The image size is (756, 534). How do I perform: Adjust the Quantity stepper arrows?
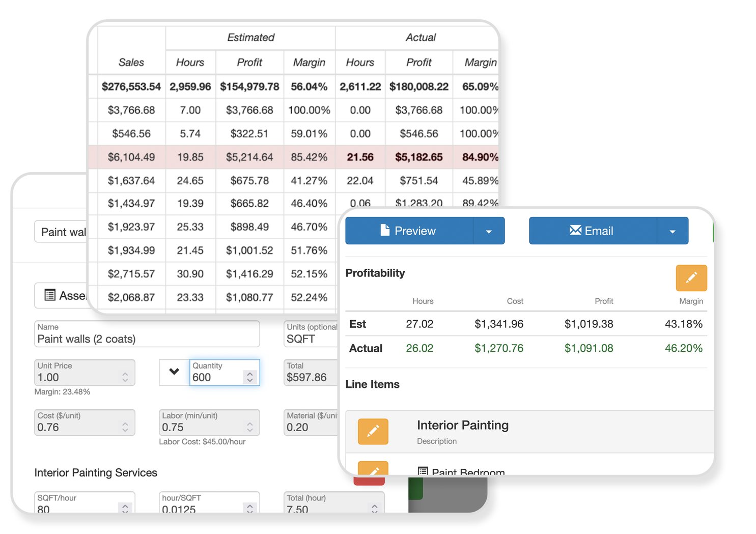pos(250,377)
